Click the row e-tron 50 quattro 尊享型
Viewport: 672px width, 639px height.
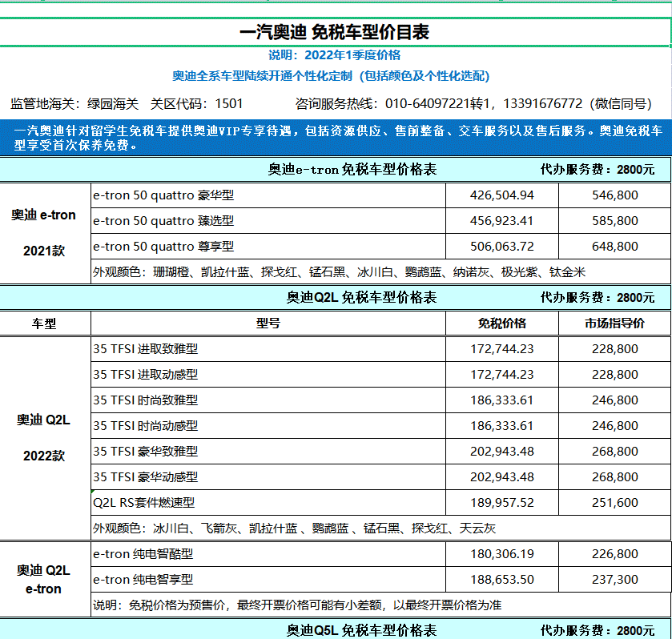click(x=268, y=247)
